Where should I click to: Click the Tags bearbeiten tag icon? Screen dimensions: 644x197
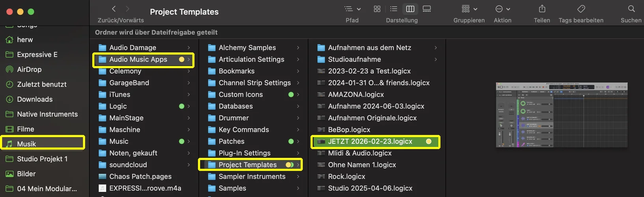click(x=581, y=9)
